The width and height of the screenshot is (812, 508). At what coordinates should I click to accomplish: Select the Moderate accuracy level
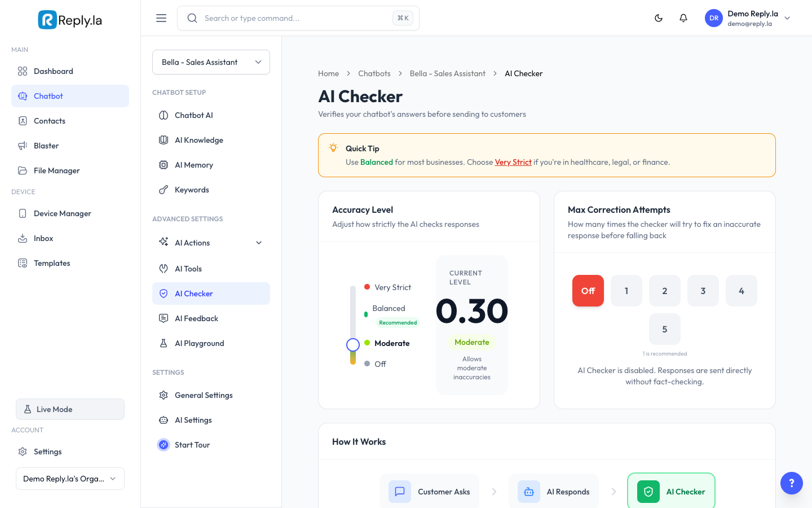387,343
